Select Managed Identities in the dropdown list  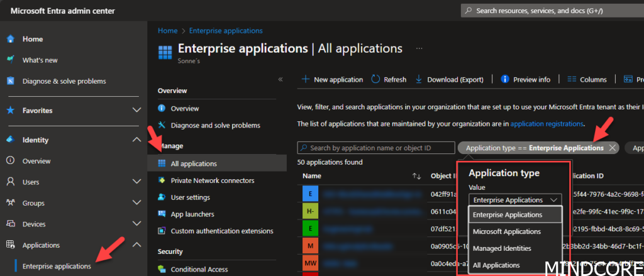[x=515, y=248]
